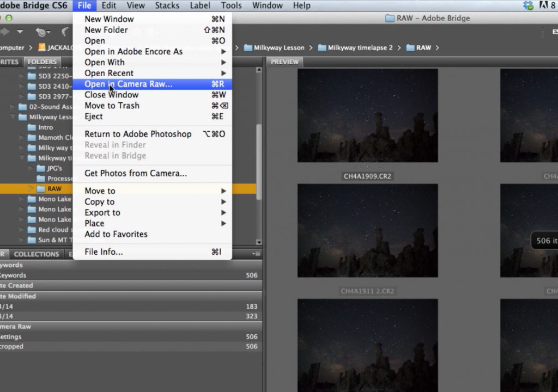This screenshot has height=392, width=558.
Task: Select the CH4A1911 2.CR2 thumbnail image
Action: 368,230
